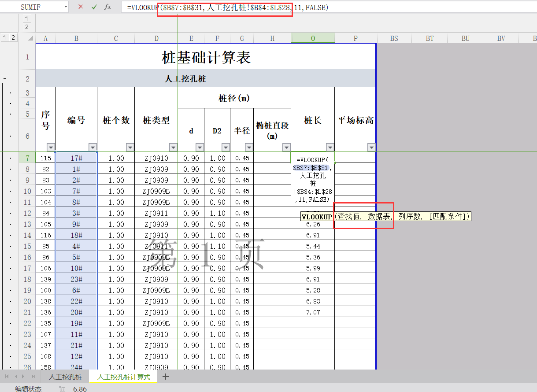This screenshot has width=537, height=392.
Task: Confirm the formula with the green checkmark
Action: pyautogui.click(x=94, y=7)
